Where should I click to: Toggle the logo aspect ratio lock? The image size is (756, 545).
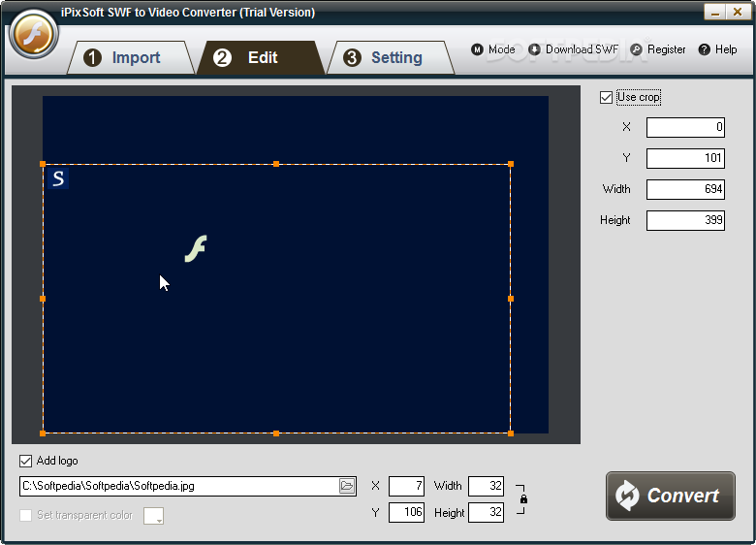523,499
